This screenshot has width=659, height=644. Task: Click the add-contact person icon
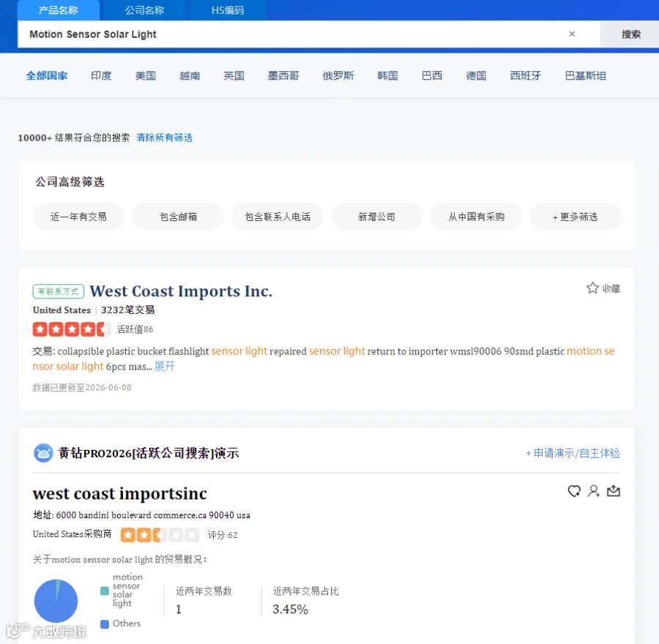coord(594,491)
